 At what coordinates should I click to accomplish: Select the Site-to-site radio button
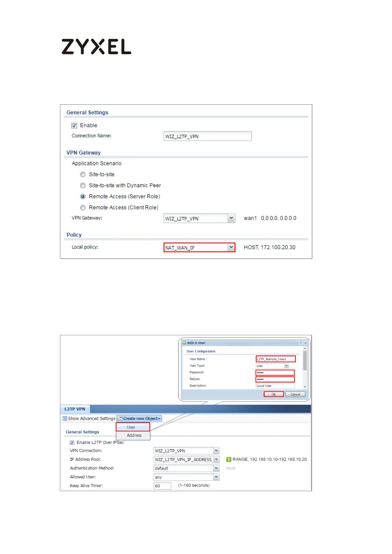tap(83, 175)
